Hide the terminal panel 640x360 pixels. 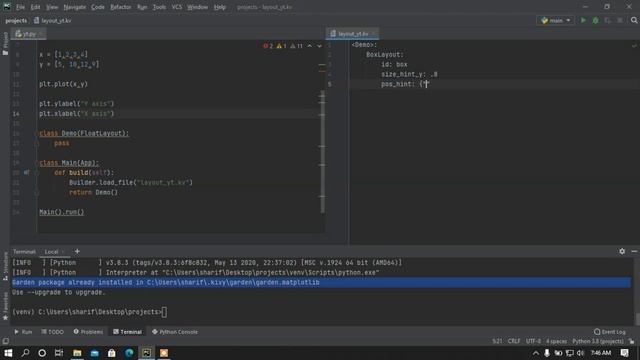tap(634, 251)
